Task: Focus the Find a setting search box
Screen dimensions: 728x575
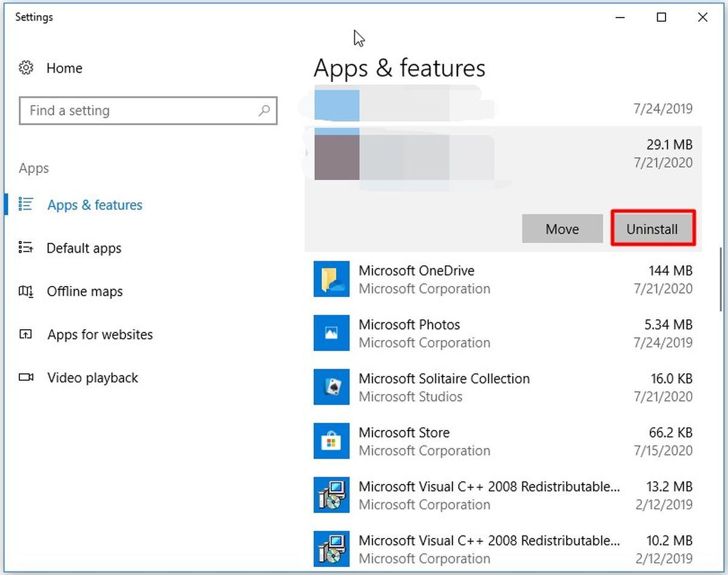Action: point(148,111)
